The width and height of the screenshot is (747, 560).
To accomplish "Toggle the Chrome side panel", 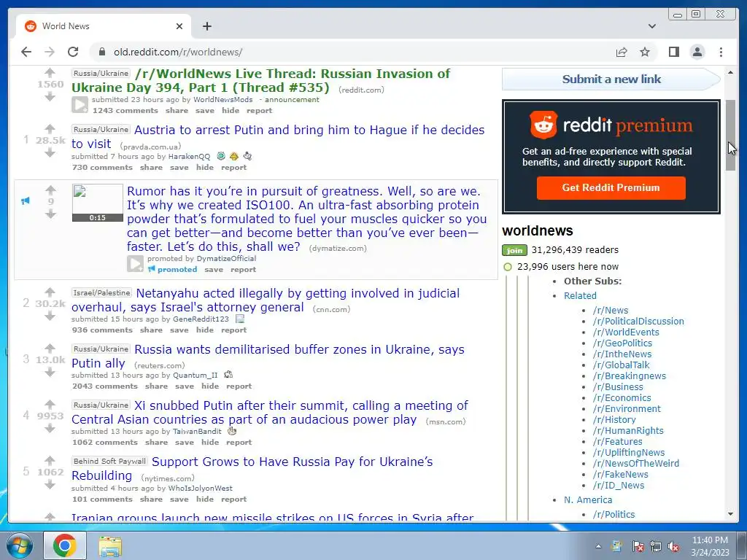I will (673, 52).
